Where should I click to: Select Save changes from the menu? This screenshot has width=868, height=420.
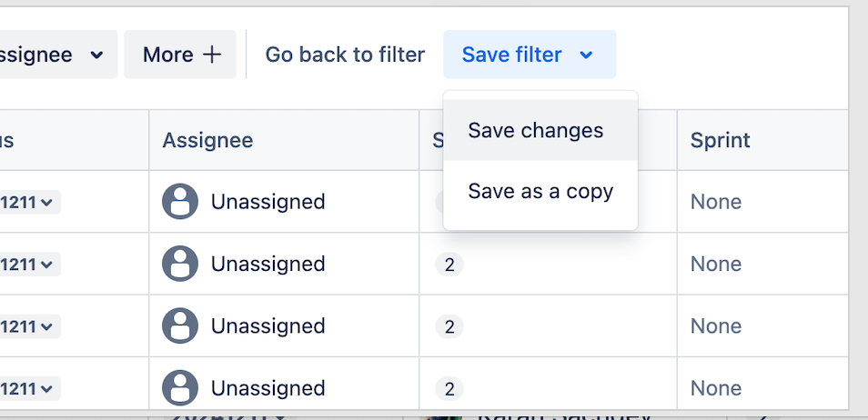(535, 131)
